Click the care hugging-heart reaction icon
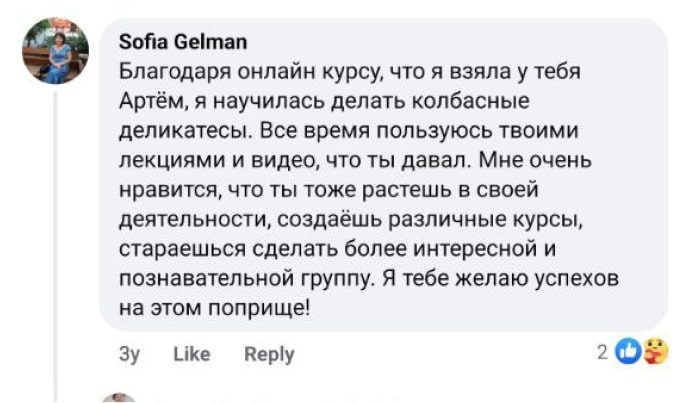This screenshot has width=688, height=403. pyautogui.click(x=654, y=351)
